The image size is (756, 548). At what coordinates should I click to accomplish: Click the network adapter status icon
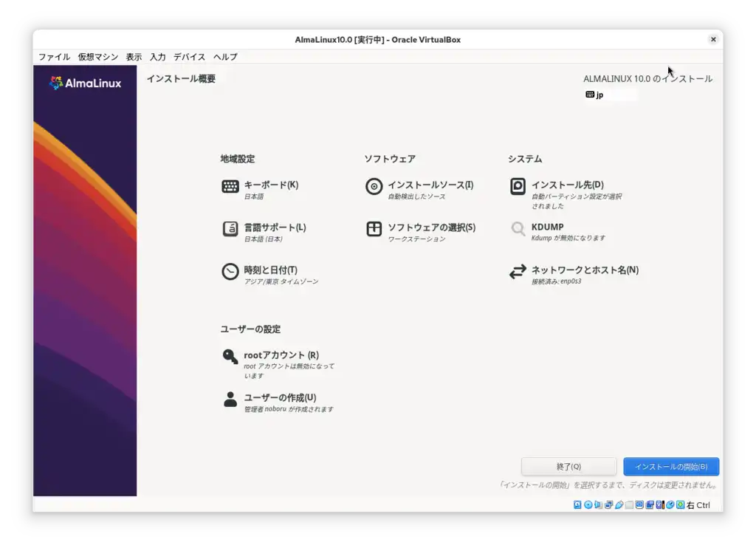[x=608, y=505]
